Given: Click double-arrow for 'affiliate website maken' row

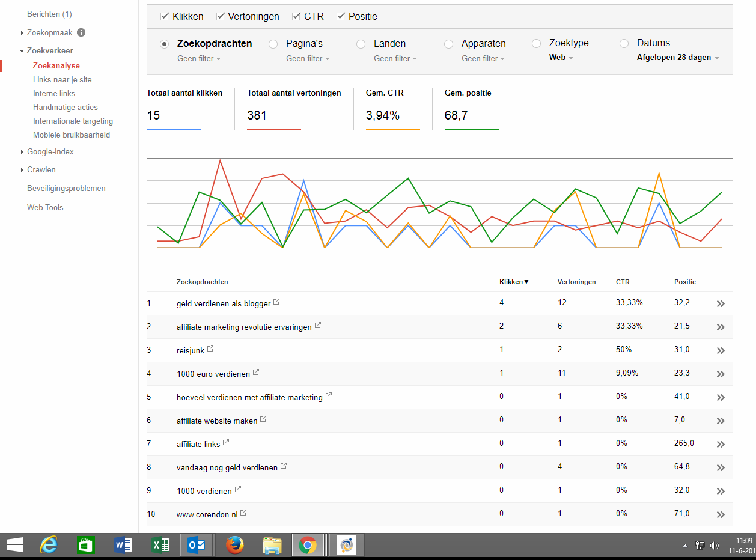Looking at the screenshot, I should pos(721,421).
